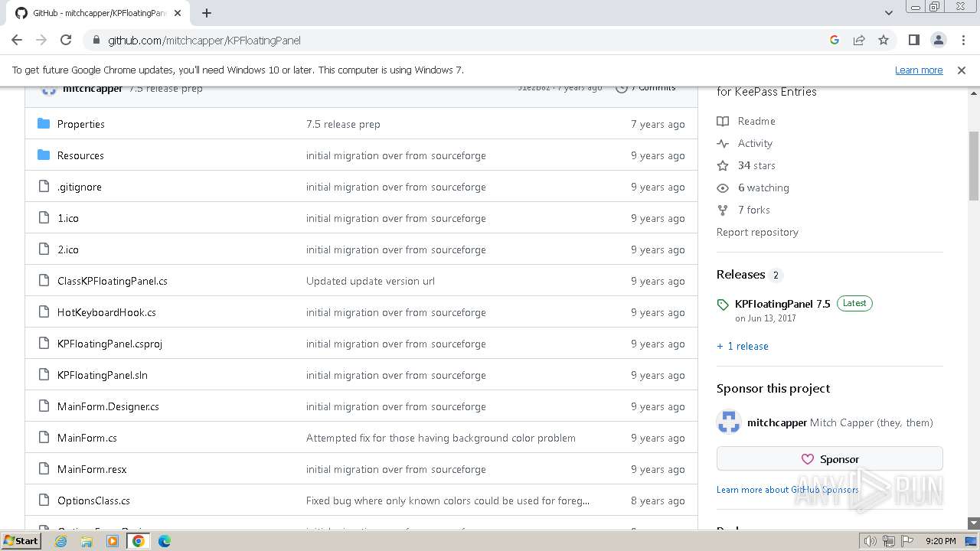Click the Google icon in address bar
This screenshot has width=980, height=551.
click(x=835, y=40)
